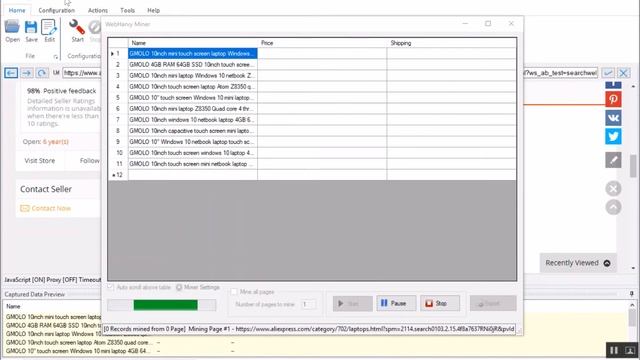This screenshot has height=360, width=640.
Task: Click the checkmark go icon beside URL
Action: point(608,73)
